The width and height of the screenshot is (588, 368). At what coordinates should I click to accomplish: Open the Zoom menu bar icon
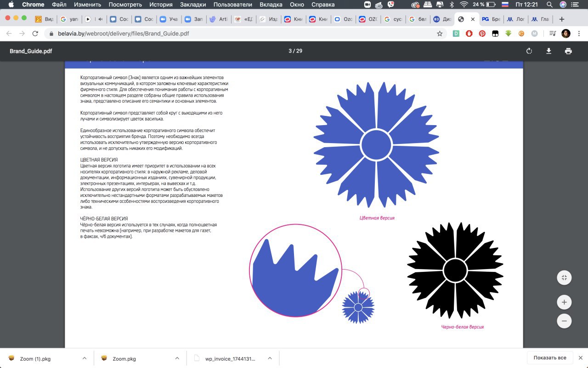click(367, 5)
